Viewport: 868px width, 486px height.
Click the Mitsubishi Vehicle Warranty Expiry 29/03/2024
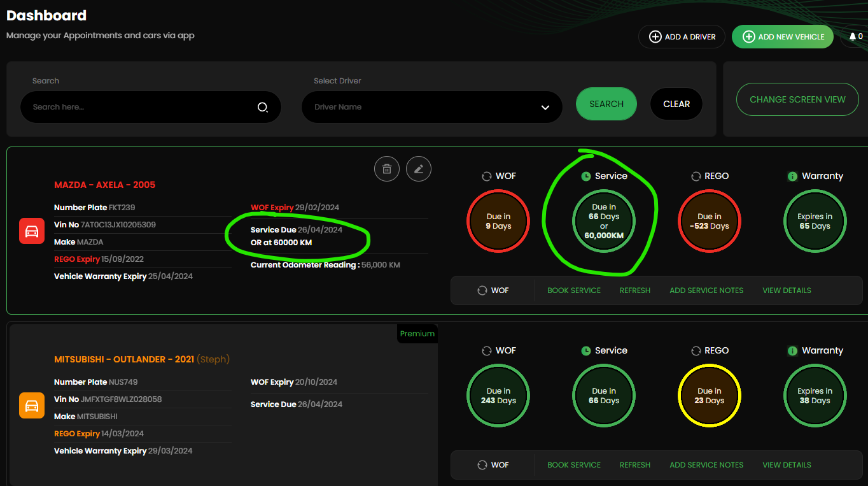click(171, 451)
